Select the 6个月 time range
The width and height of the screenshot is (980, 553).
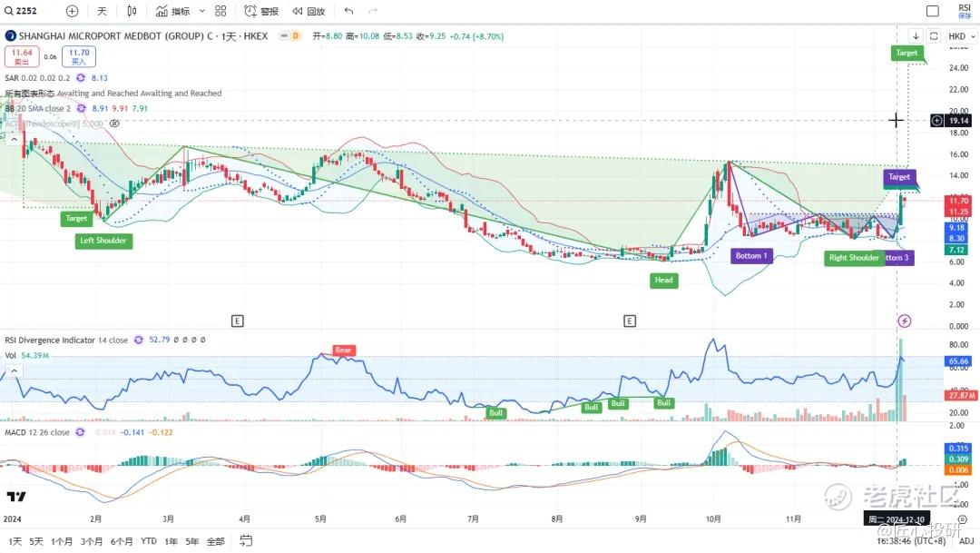click(122, 541)
